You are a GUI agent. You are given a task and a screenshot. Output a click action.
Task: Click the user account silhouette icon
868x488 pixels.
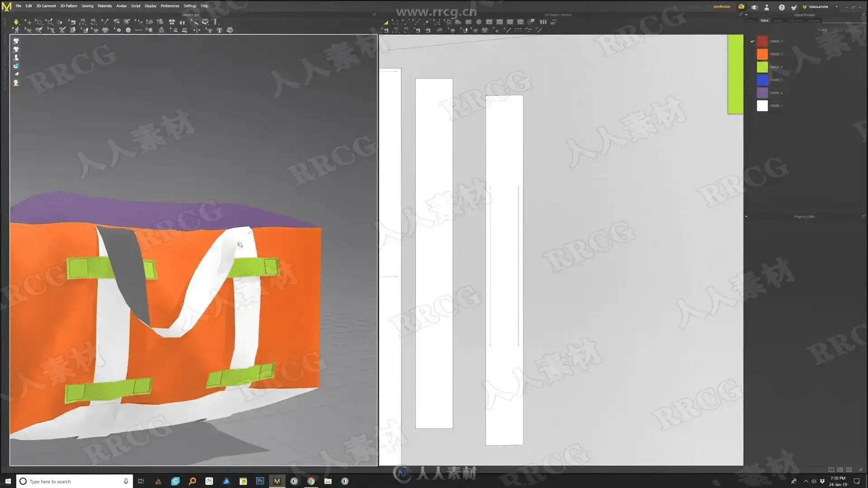click(x=766, y=7)
